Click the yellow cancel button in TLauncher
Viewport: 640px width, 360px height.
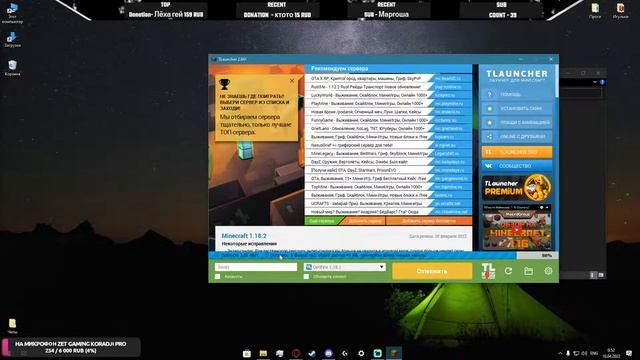click(432, 271)
